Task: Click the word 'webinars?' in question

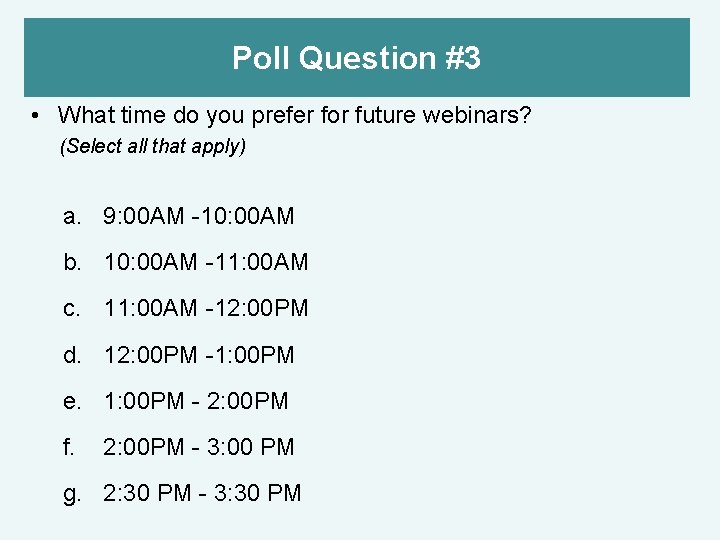Action: (x=477, y=115)
